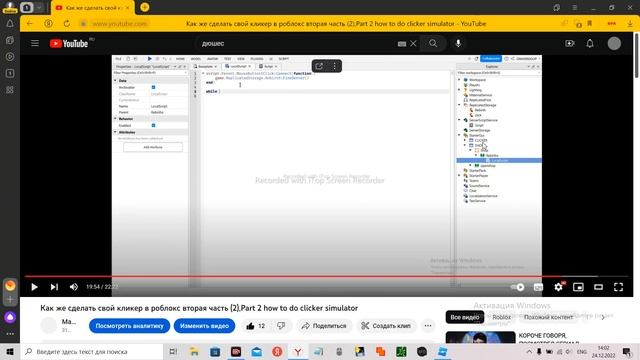Enable theater mode
Screen dimensions: 640x360
point(598,287)
